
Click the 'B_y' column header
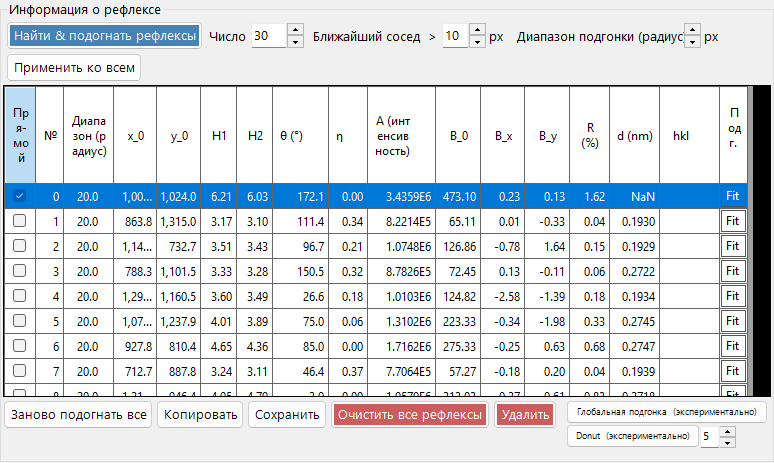pos(547,135)
